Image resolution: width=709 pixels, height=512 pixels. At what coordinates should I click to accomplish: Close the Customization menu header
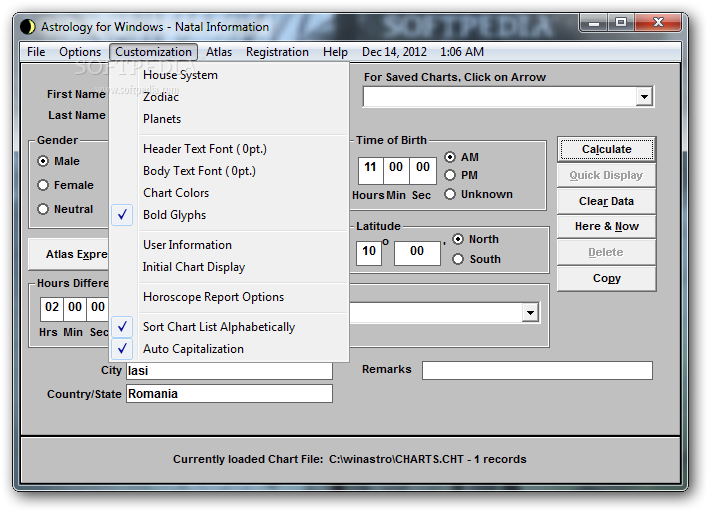point(153,52)
